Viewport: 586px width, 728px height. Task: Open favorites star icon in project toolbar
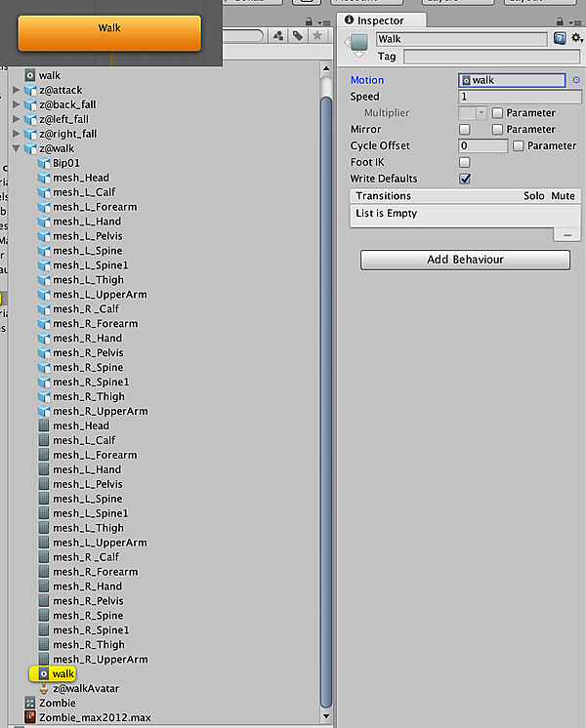click(317, 36)
